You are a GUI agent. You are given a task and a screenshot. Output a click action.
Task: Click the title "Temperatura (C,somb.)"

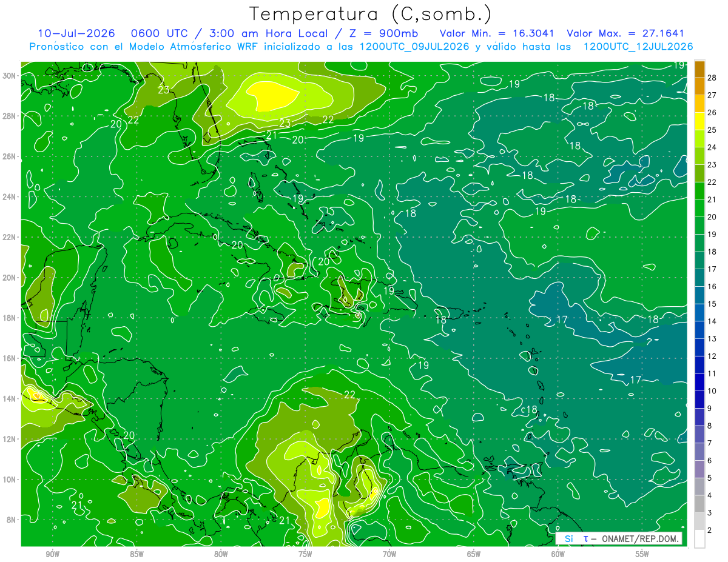(x=370, y=14)
